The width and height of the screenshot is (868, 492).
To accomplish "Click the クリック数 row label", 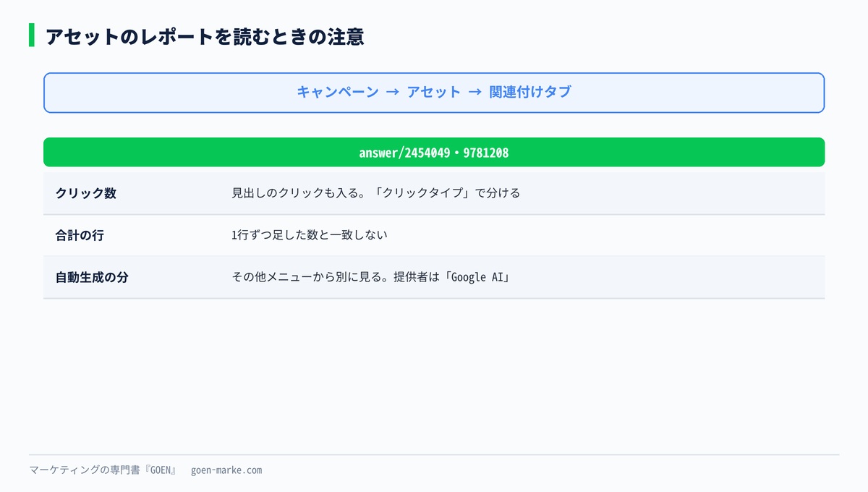I will click(85, 193).
